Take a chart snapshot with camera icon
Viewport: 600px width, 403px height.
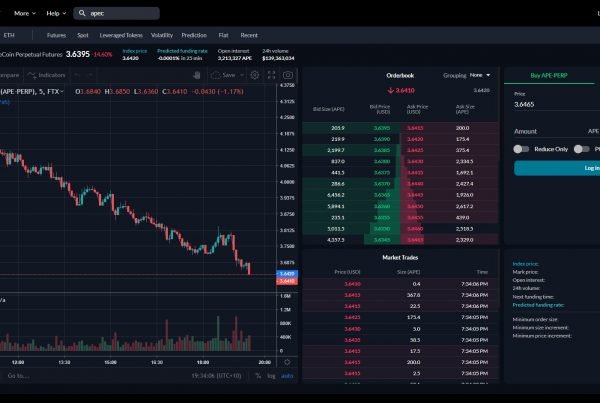pos(288,75)
